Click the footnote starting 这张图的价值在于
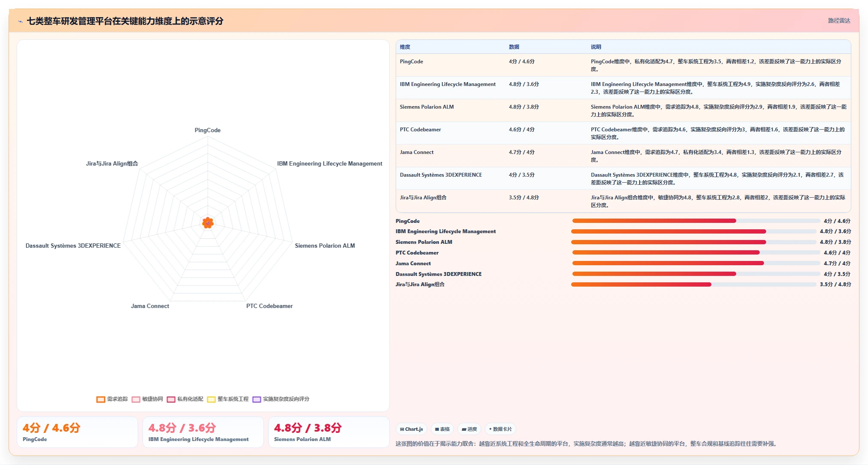Viewport: 868px width, 465px height. pyautogui.click(x=586, y=444)
